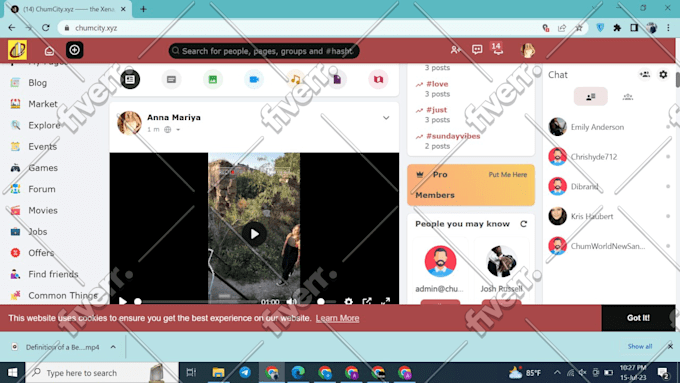
Task: Click Put Me Here in Pro Members
Action: tap(507, 174)
